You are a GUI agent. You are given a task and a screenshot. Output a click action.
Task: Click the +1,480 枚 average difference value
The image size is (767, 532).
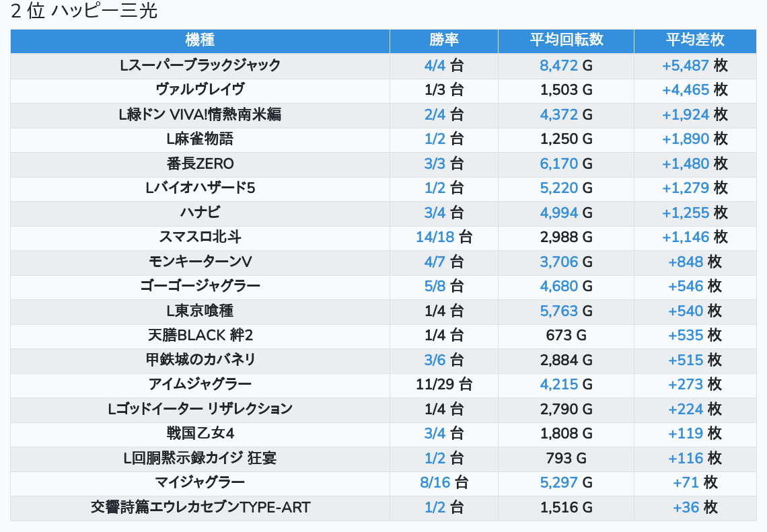coord(694,163)
